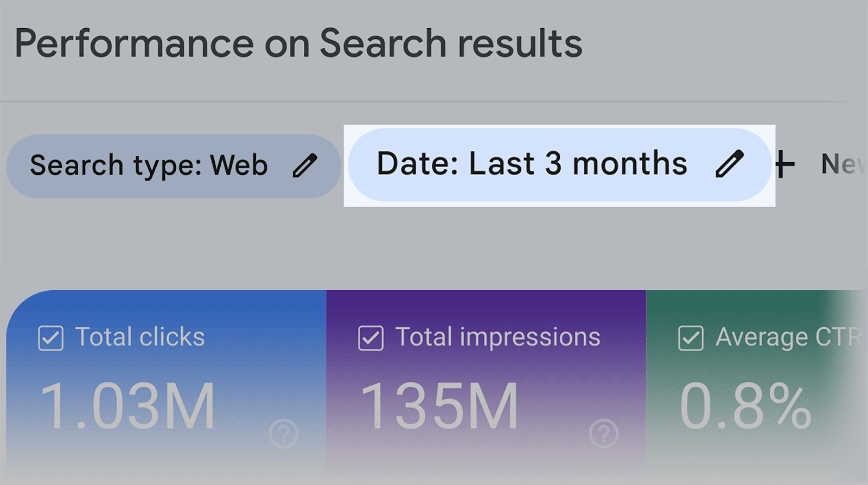Click the 'Performance on Search results' heading

(x=298, y=43)
